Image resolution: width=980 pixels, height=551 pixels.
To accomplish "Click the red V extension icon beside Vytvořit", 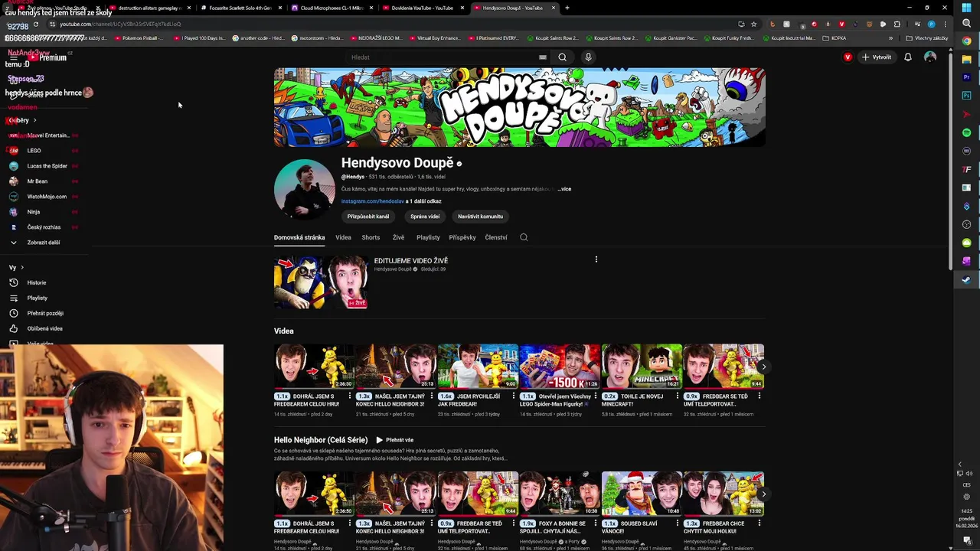I will pos(848,57).
